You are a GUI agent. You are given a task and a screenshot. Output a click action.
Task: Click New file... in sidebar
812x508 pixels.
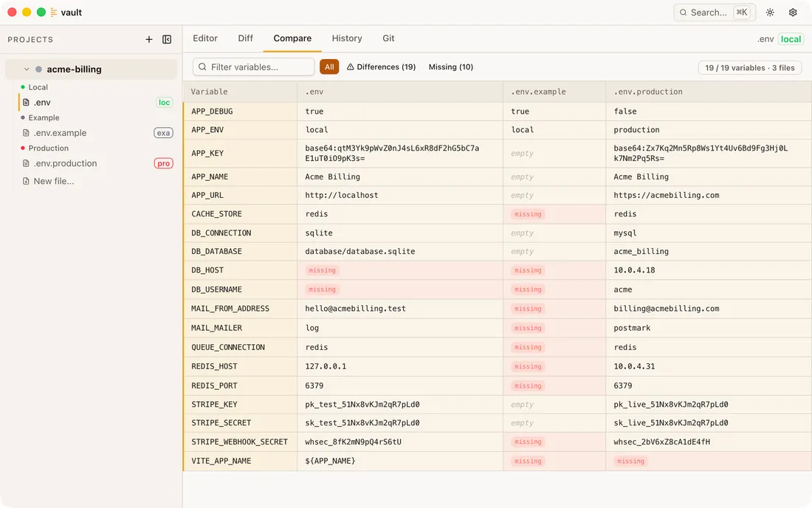pos(54,181)
